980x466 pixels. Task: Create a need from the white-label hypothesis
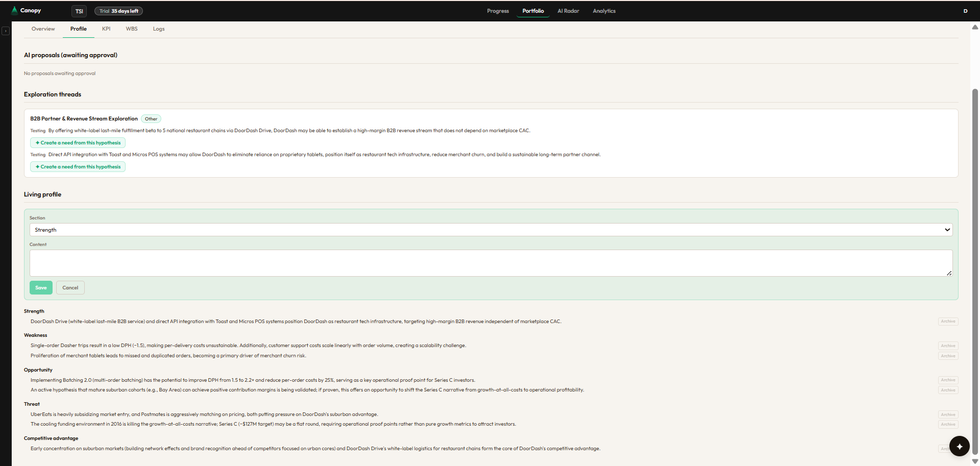(78, 143)
